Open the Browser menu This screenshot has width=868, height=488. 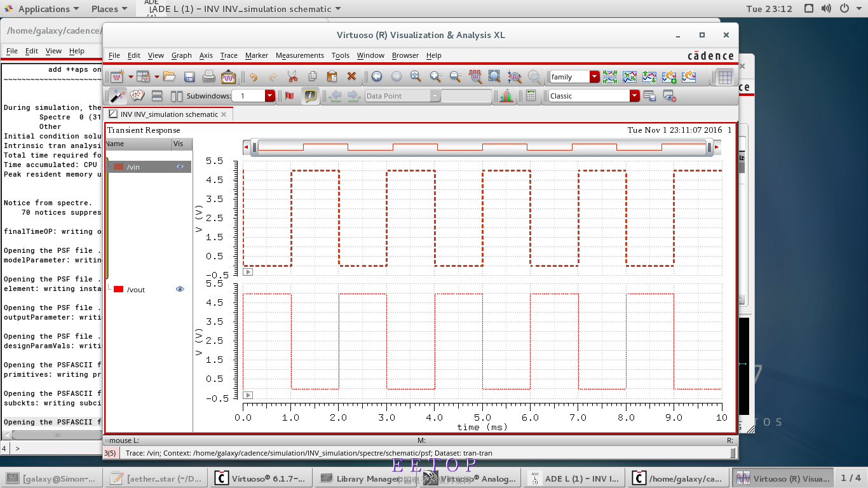point(405,55)
